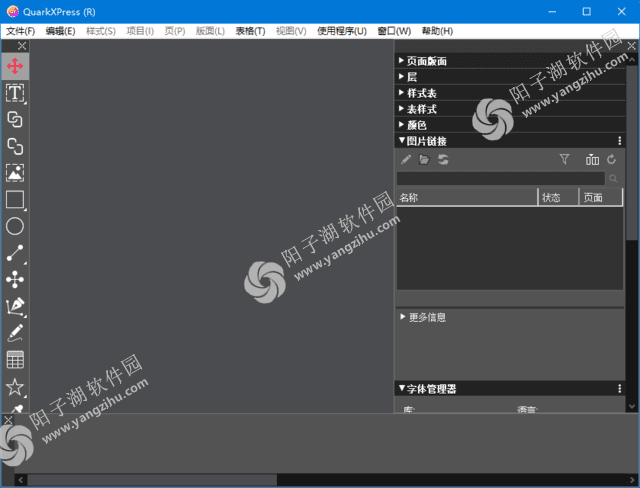640x488 pixels.
Task: Select the Oval Box tool
Action: (15, 226)
